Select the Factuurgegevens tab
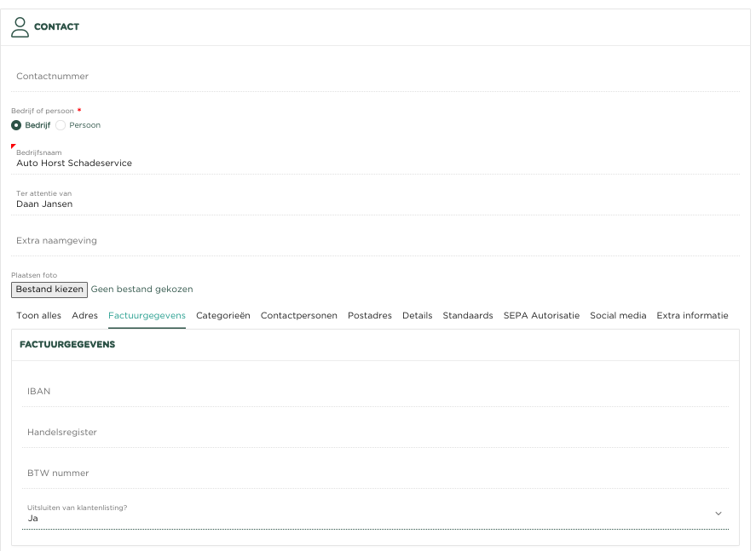Viewport: 756px width, 551px height. pyautogui.click(x=147, y=315)
